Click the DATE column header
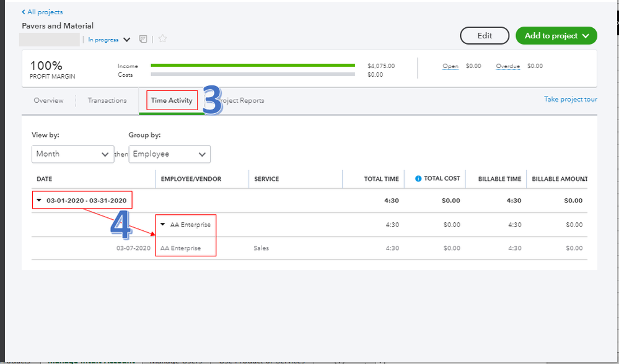Viewport: 619px width, 364px height. (44, 179)
